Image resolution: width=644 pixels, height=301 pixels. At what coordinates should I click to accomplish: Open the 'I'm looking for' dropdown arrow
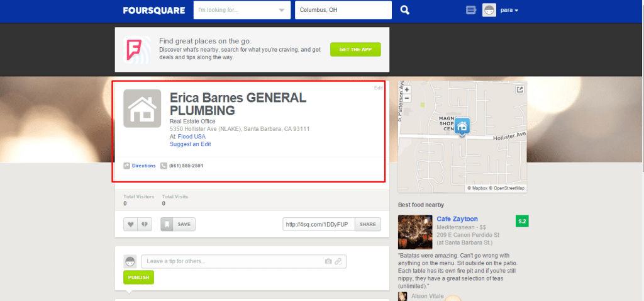click(x=281, y=10)
